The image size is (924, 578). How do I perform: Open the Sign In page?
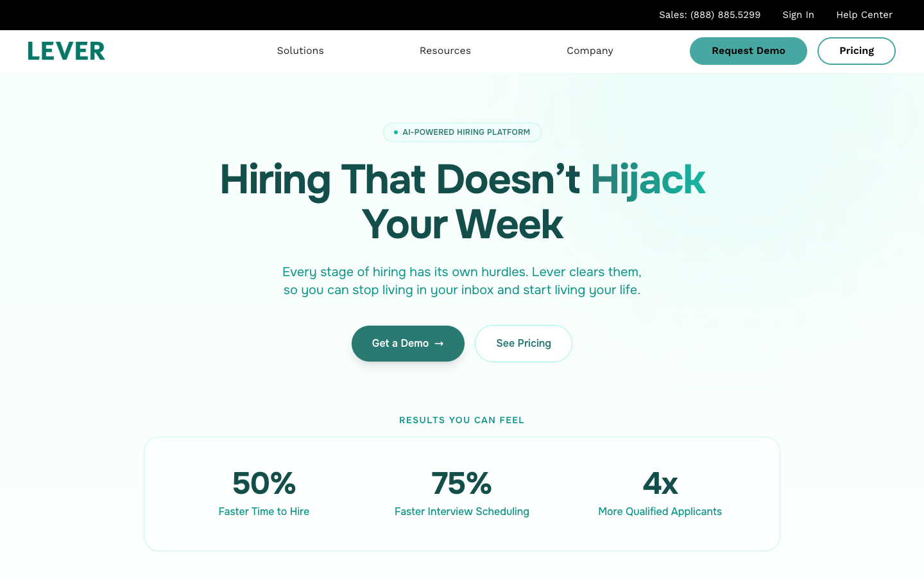tap(798, 15)
